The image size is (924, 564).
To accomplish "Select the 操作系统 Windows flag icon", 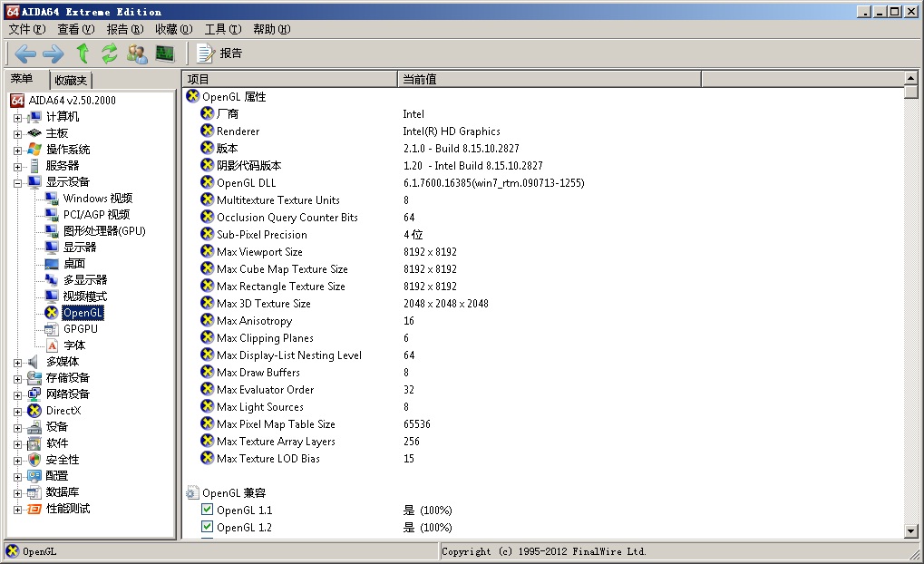I will [x=34, y=149].
